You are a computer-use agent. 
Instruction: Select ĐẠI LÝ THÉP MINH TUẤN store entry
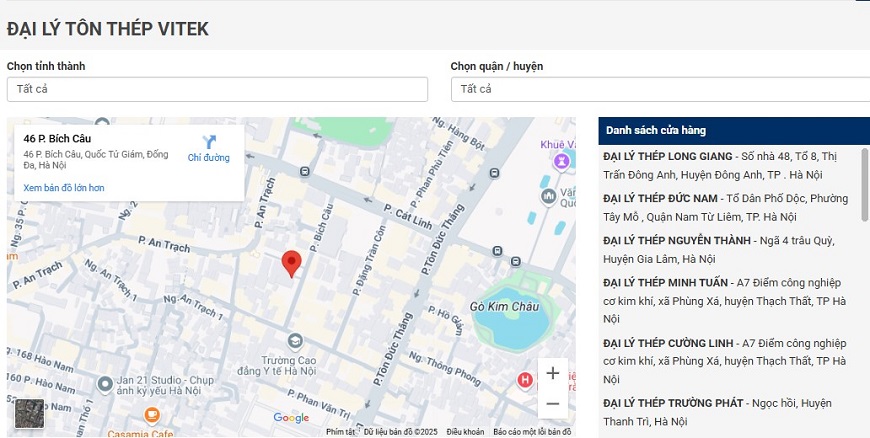point(727,301)
